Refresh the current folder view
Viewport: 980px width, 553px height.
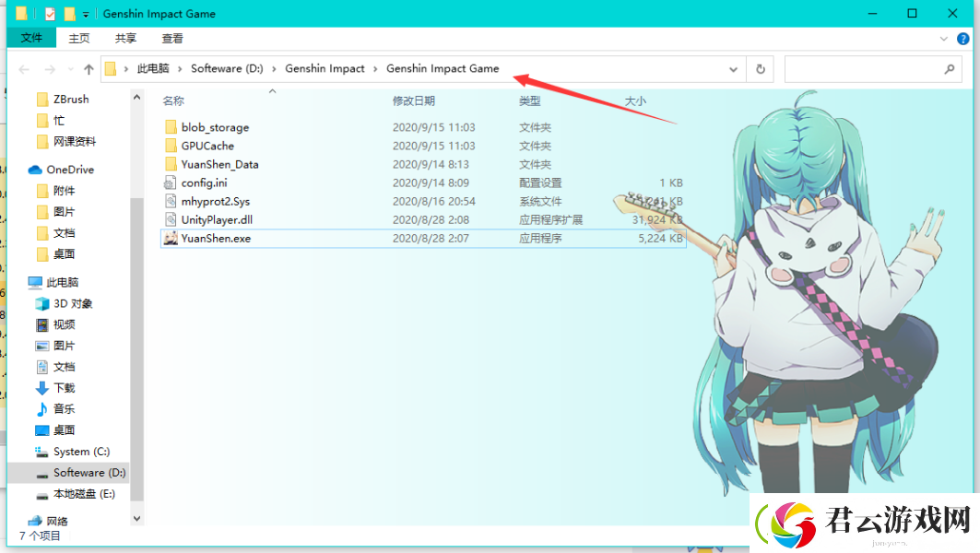[x=761, y=69]
